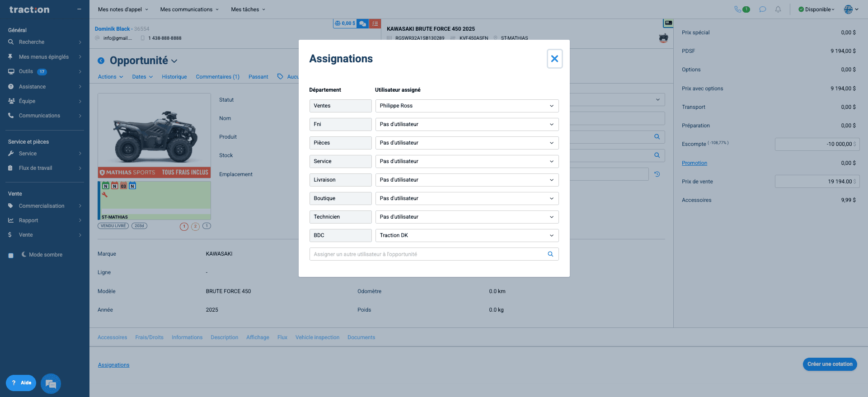Viewport: 868px width, 397px height.
Task: Click the balance scale 0,00 $ badge
Action: click(x=345, y=23)
